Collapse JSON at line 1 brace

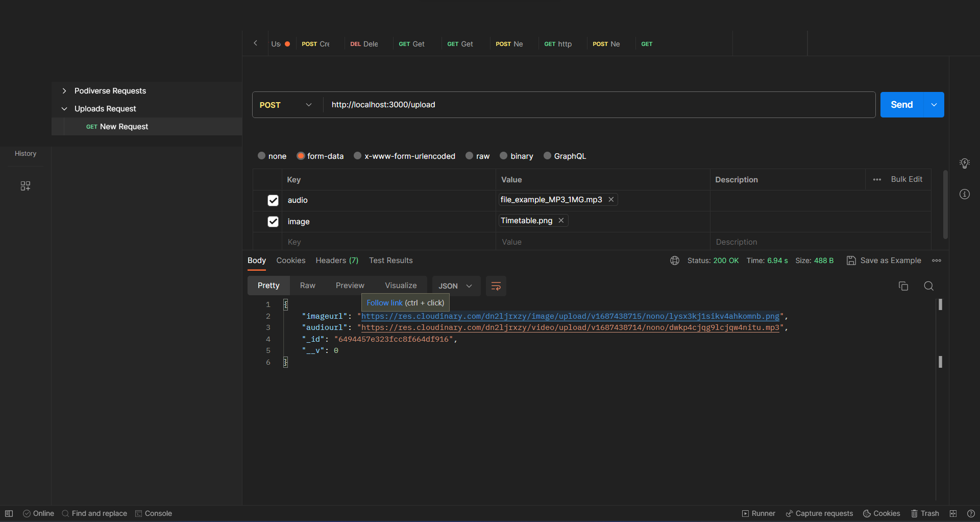(286, 304)
